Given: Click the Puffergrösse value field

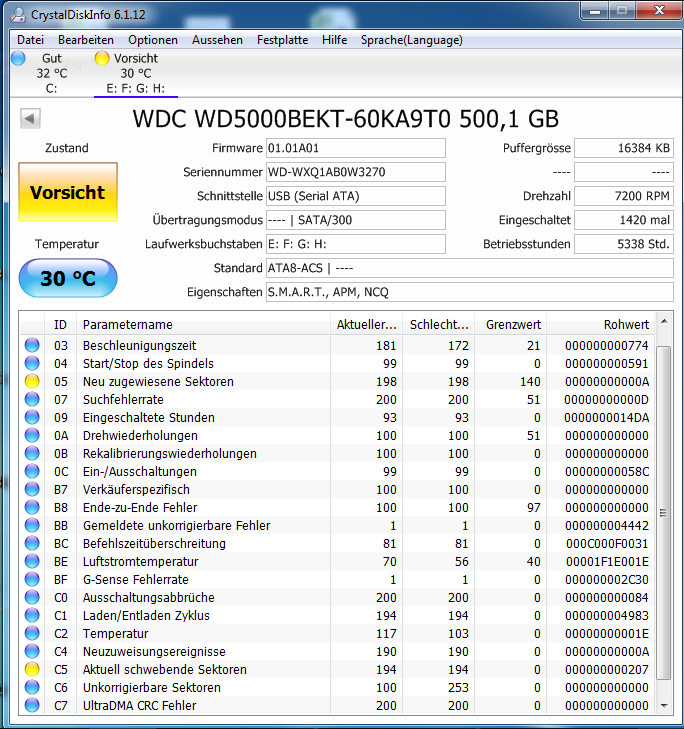Looking at the screenshot, I should coord(624,148).
